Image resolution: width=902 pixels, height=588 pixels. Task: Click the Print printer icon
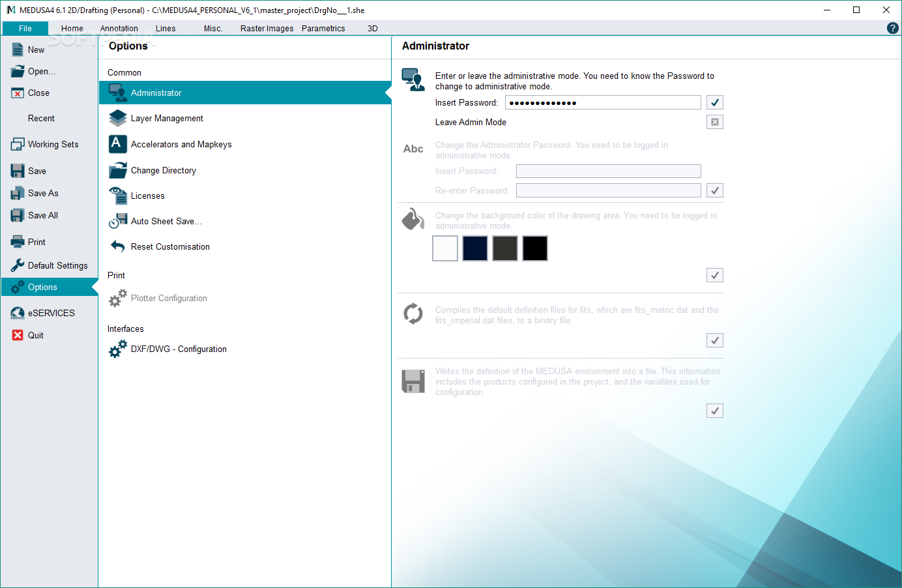click(x=18, y=242)
